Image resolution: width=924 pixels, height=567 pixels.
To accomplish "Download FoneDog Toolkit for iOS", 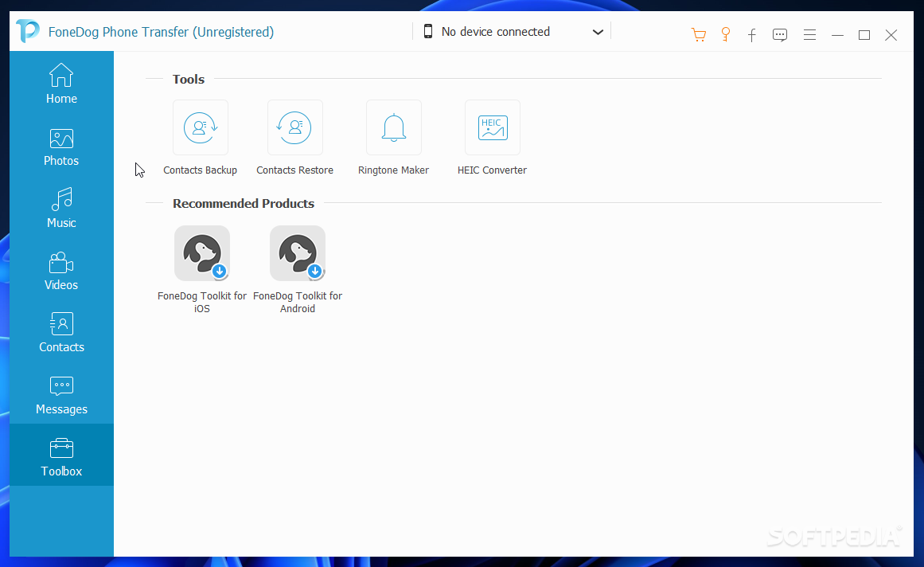I will 202,253.
